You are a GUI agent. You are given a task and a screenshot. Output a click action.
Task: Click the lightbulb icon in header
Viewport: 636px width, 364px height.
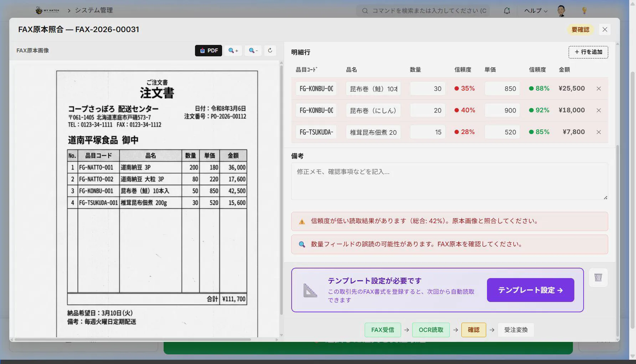pyautogui.click(x=584, y=11)
